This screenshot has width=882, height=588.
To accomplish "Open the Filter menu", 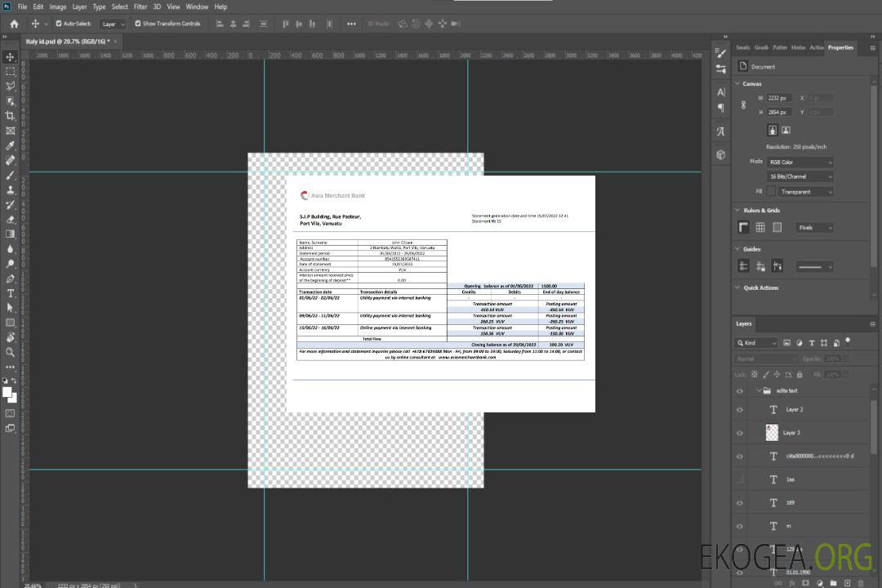I will [140, 7].
